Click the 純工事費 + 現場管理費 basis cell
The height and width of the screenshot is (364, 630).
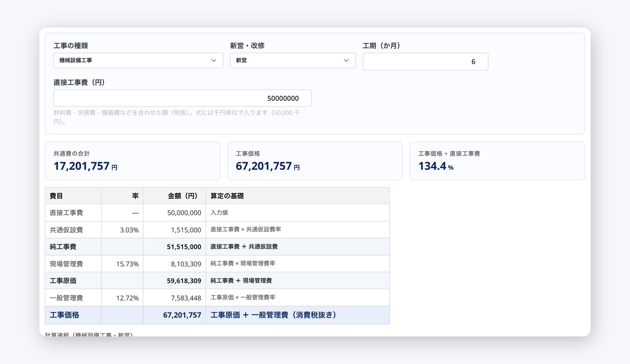pos(298,281)
